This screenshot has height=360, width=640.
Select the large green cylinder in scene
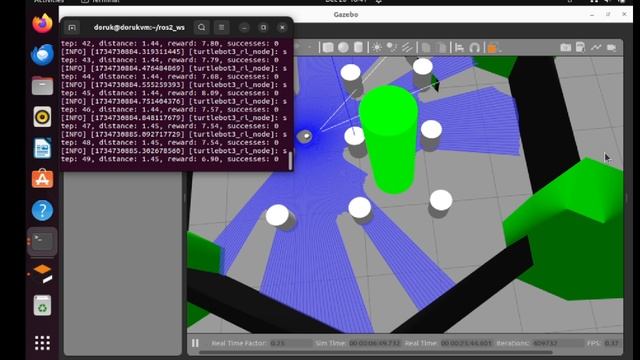click(x=389, y=139)
